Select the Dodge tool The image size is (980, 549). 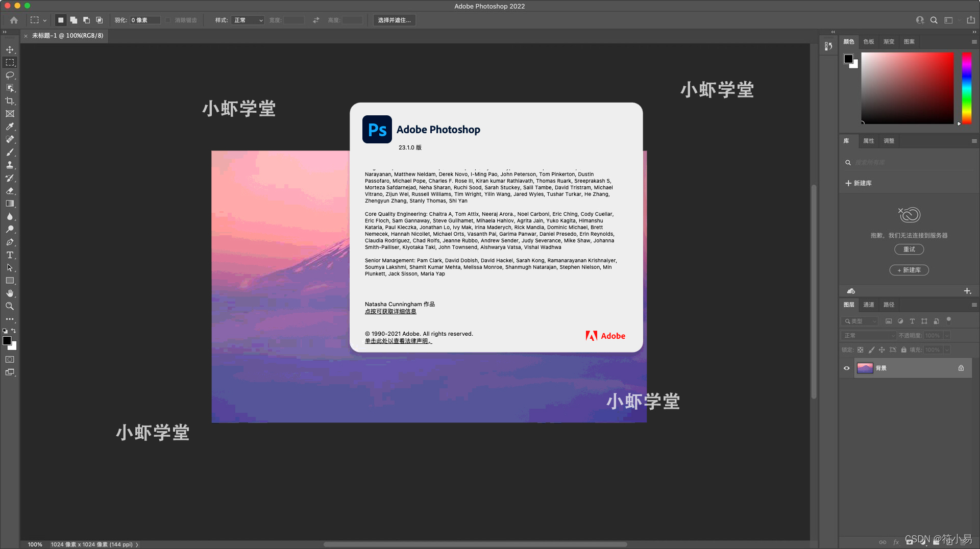click(x=10, y=229)
